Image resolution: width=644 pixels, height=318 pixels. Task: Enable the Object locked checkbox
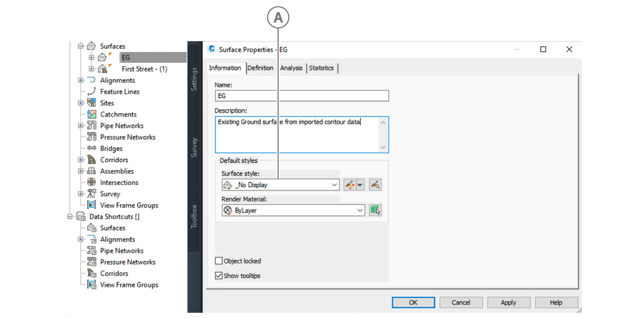pyautogui.click(x=219, y=261)
